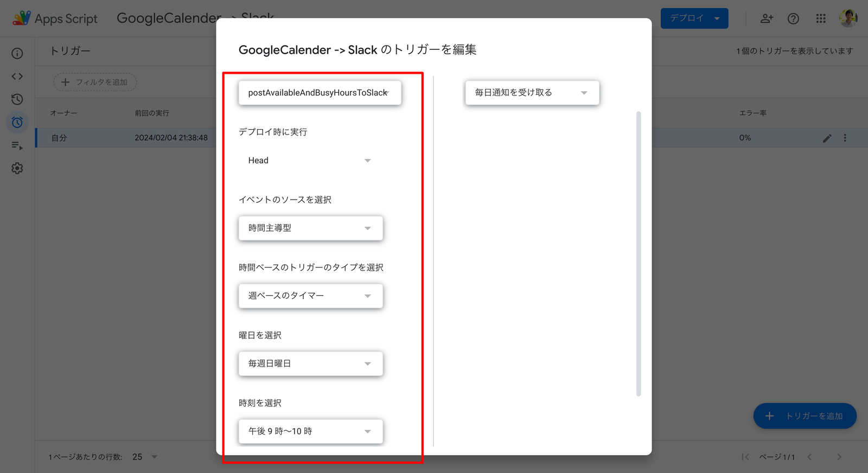Screen dimensions: 868x473
Task: Open the 毎日通知を受け取る notification dropdown
Action: click(x=532, y=93)
